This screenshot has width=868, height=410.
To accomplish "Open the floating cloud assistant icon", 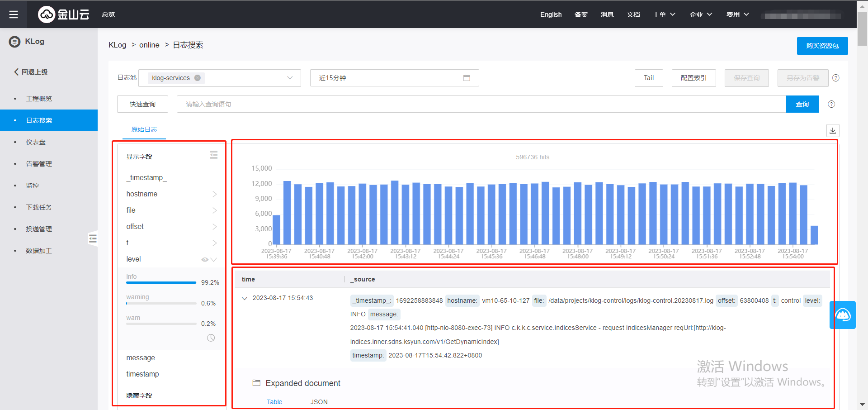I will point(843,315).
